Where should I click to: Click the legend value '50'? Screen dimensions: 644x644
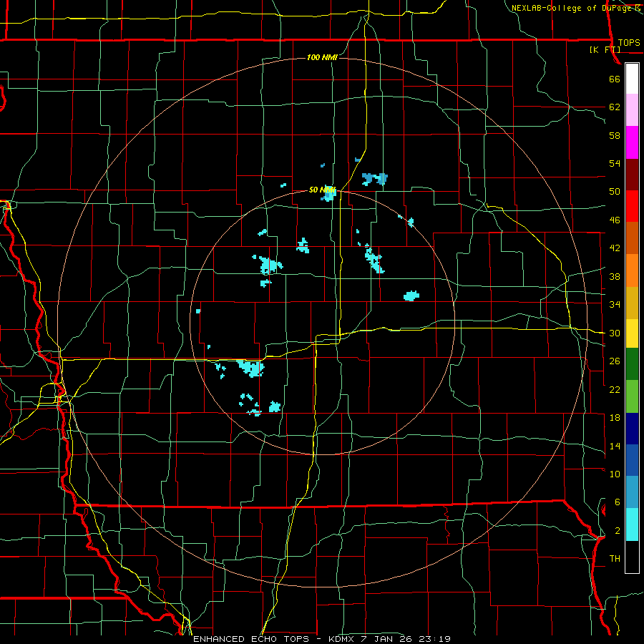(x=615, y=192)
